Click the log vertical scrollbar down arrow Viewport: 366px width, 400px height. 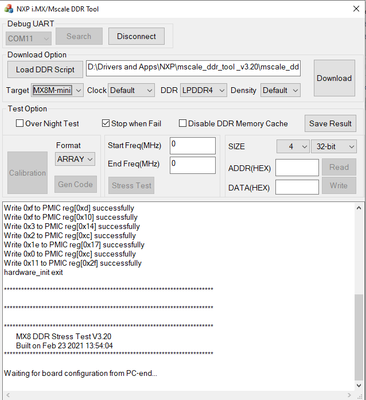pos(359,385)
